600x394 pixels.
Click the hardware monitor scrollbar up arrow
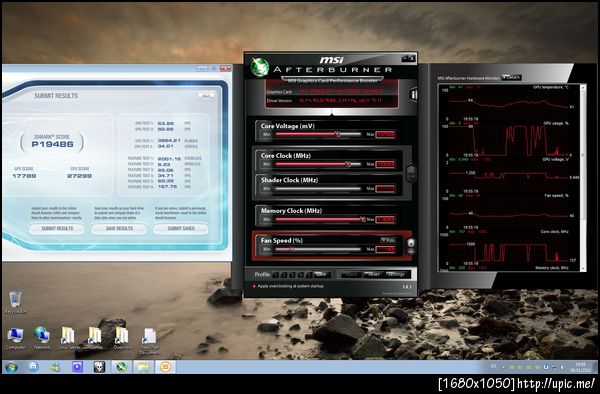point(583,88)
